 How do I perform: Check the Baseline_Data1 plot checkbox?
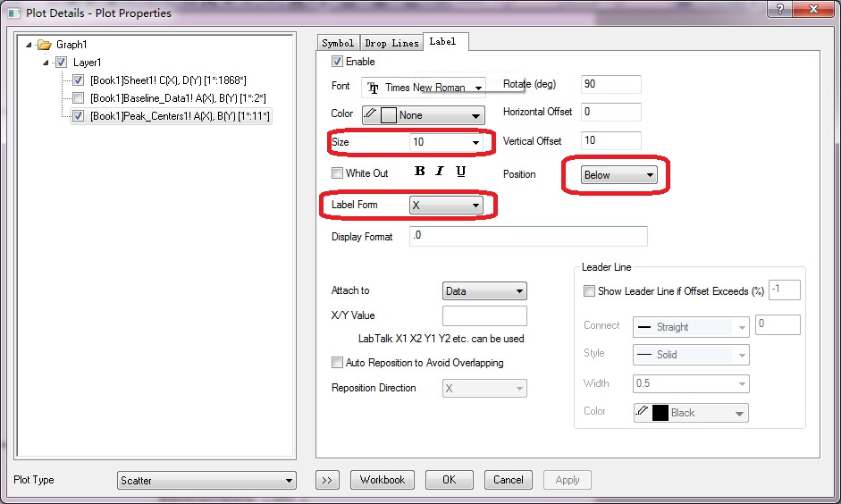[x=79, y=98]
